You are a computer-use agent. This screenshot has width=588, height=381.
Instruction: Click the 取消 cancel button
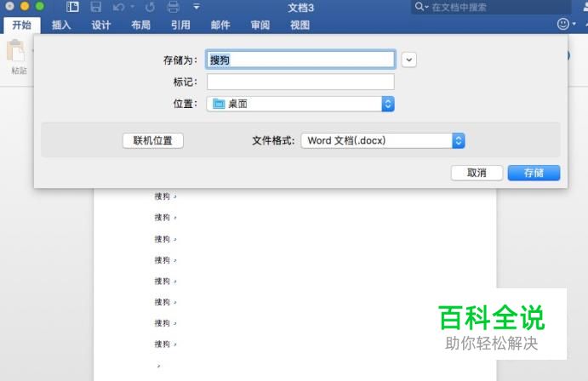477,173
